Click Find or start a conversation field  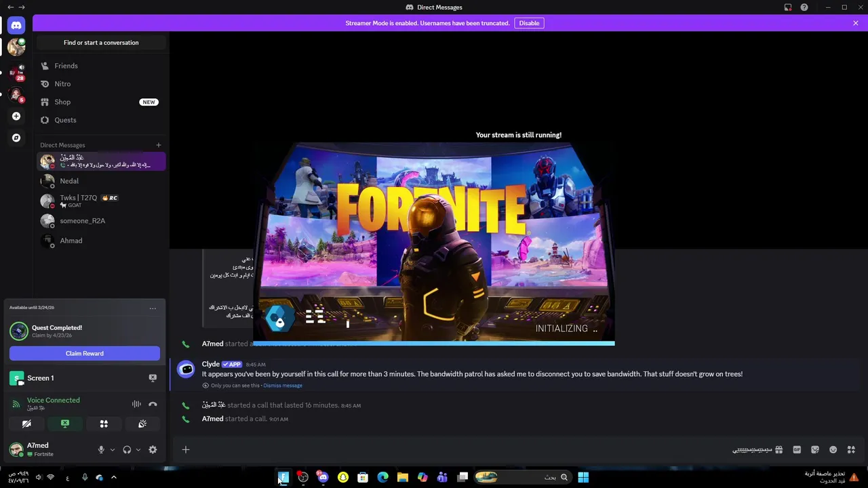point(101,43)
